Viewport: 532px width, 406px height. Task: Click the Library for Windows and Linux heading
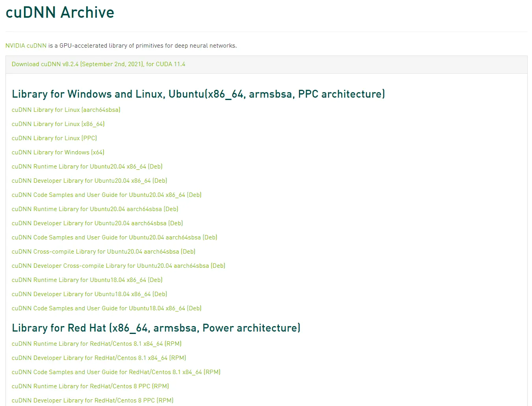pyautogui.click(x=198, y=94)
